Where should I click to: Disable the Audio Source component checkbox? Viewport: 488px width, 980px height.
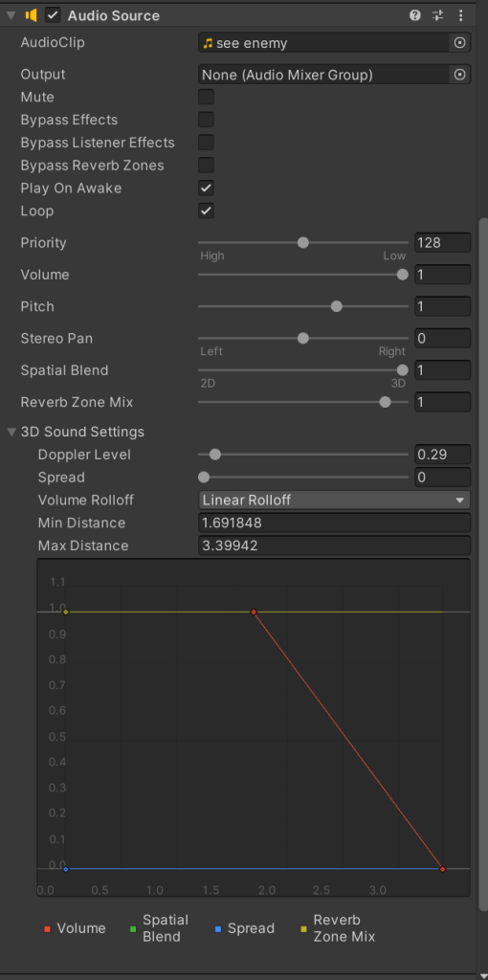(x=54, y=15)
